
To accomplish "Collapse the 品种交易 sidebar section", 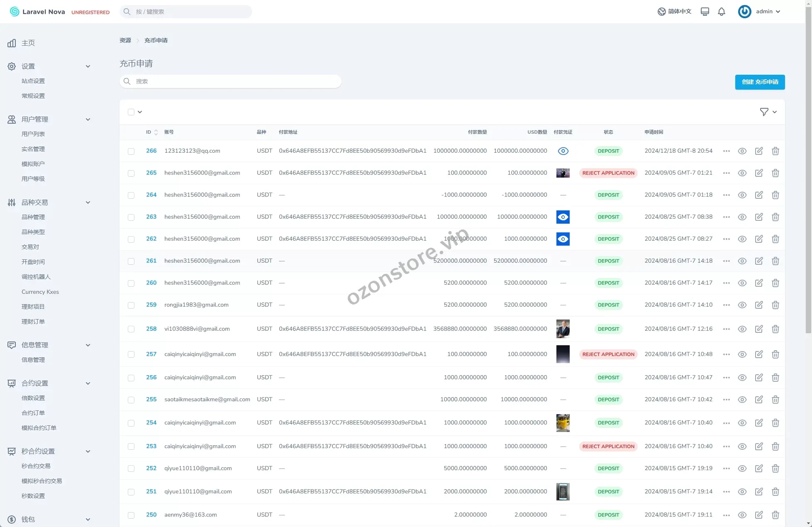I will [88, 203].
